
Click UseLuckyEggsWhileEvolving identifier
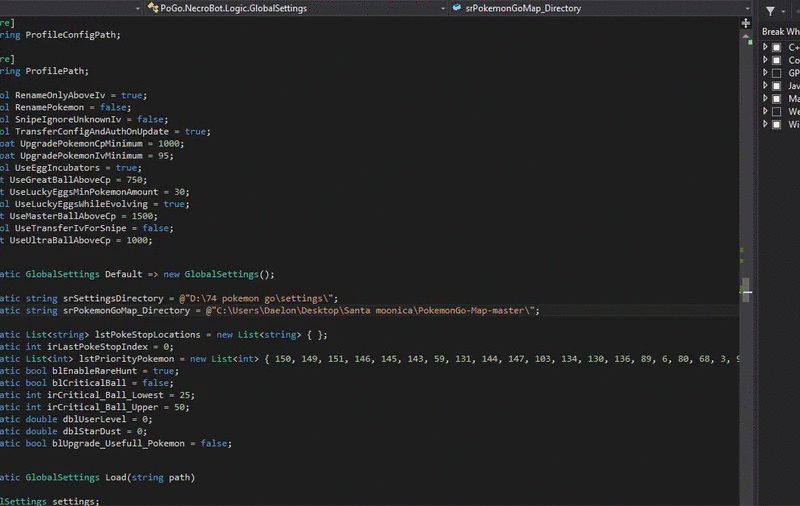click(81, 204)
